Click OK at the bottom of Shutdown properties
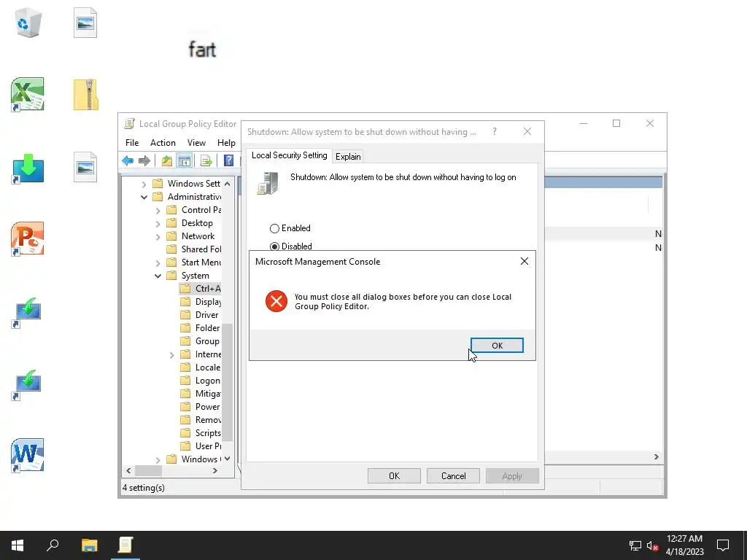747x560 pixels. [x=394, y=475]
